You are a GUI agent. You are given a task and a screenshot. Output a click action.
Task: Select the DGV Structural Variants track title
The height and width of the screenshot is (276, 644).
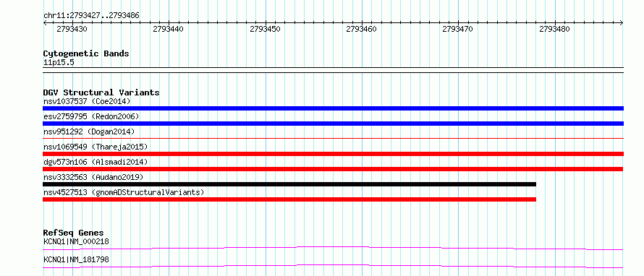101,92
